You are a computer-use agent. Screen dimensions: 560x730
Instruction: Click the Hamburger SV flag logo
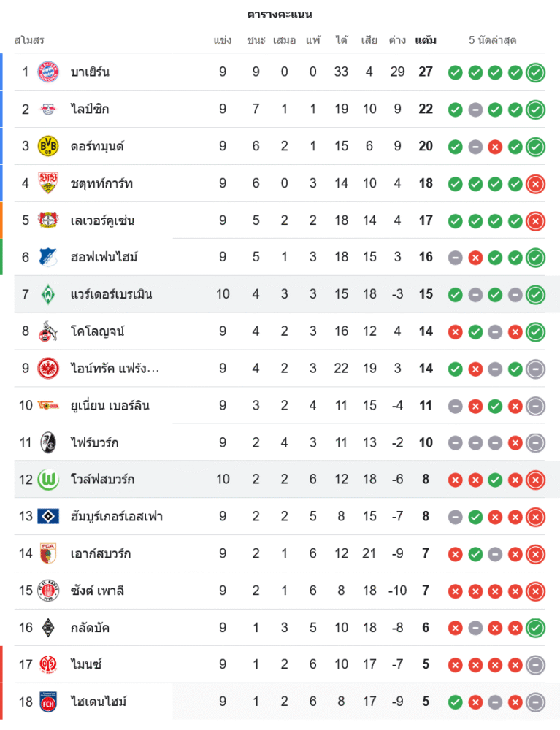(x=48, y=517)
